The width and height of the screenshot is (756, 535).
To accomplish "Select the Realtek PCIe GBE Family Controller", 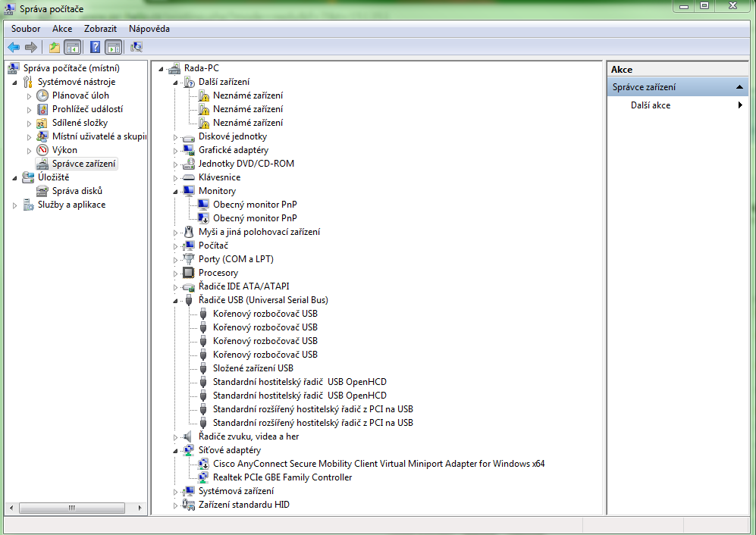I will pyautogui.click(x=282, y=477).
